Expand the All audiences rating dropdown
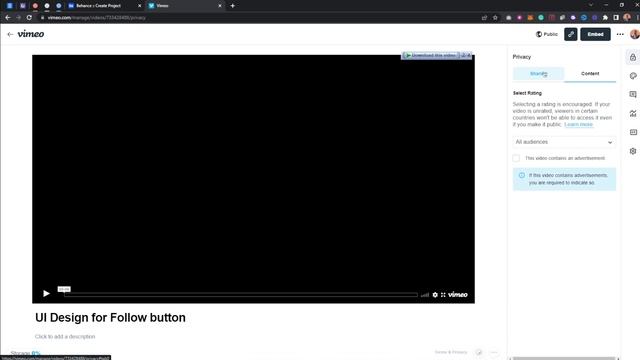This screenshot has width=640, height=360. 564,142
